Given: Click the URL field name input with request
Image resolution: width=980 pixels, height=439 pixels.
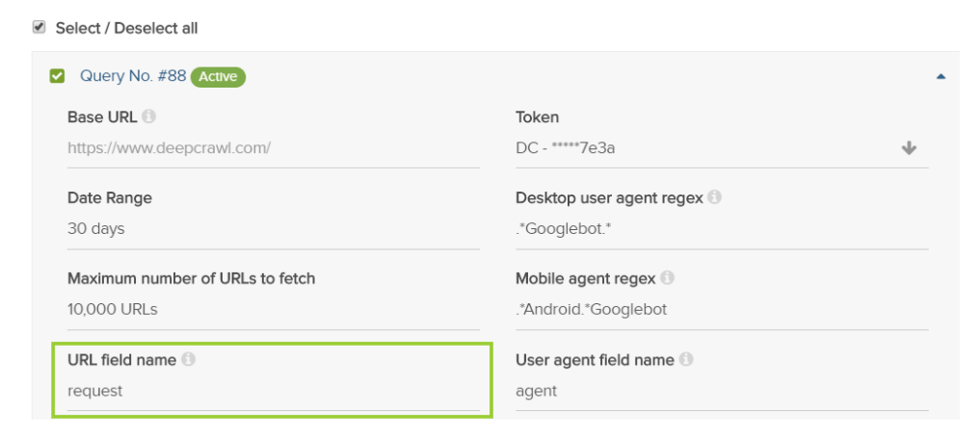Looking at the screenshot, I should 270,391.
